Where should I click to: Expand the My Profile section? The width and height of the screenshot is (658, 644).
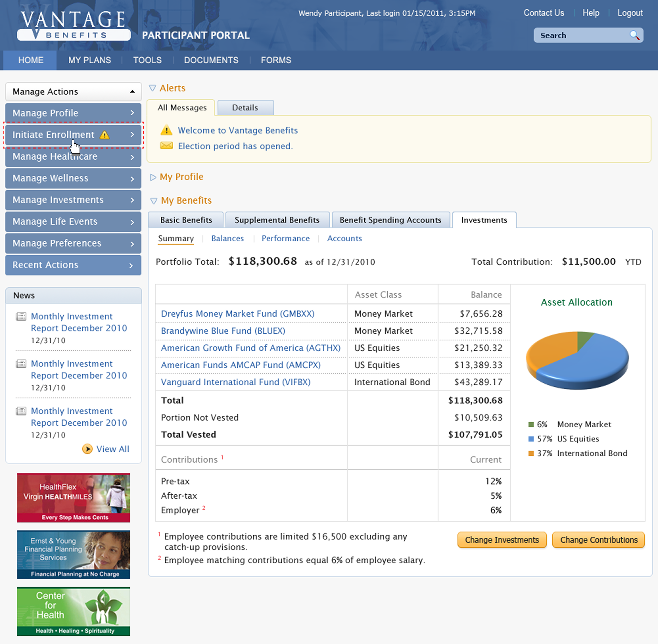[153, 177]
